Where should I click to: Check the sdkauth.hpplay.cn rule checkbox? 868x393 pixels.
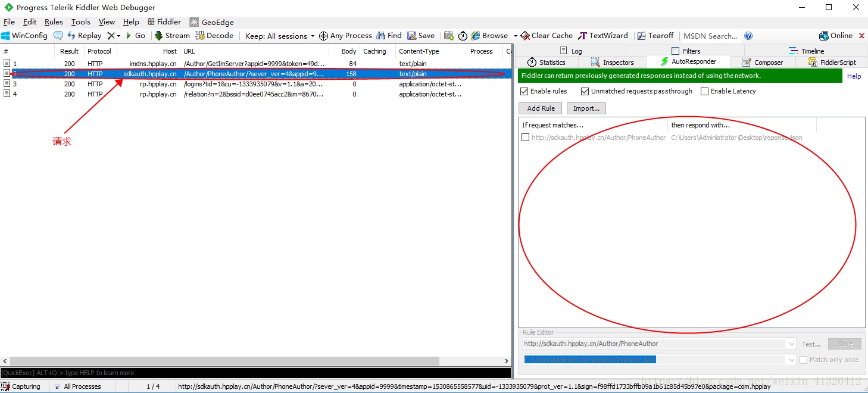(x=525, y=138)
